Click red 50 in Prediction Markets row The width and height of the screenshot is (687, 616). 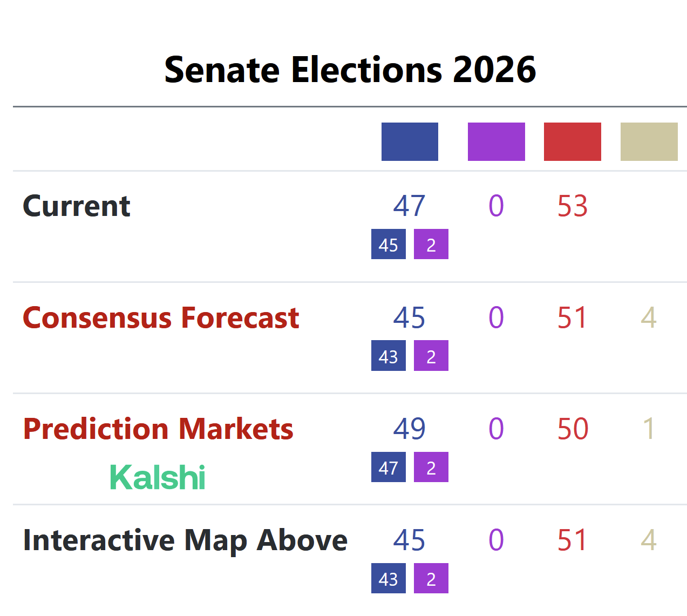point(572,429)
